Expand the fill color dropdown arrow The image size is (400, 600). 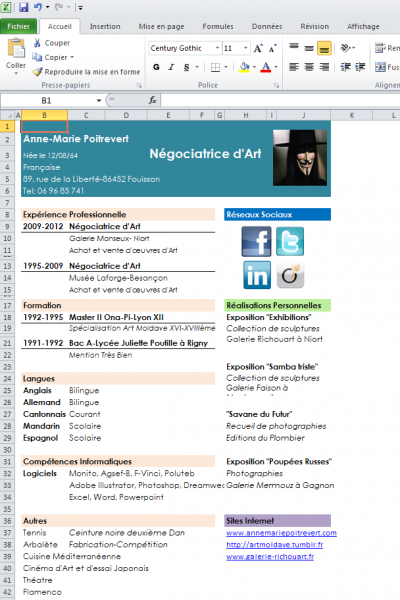254,67
